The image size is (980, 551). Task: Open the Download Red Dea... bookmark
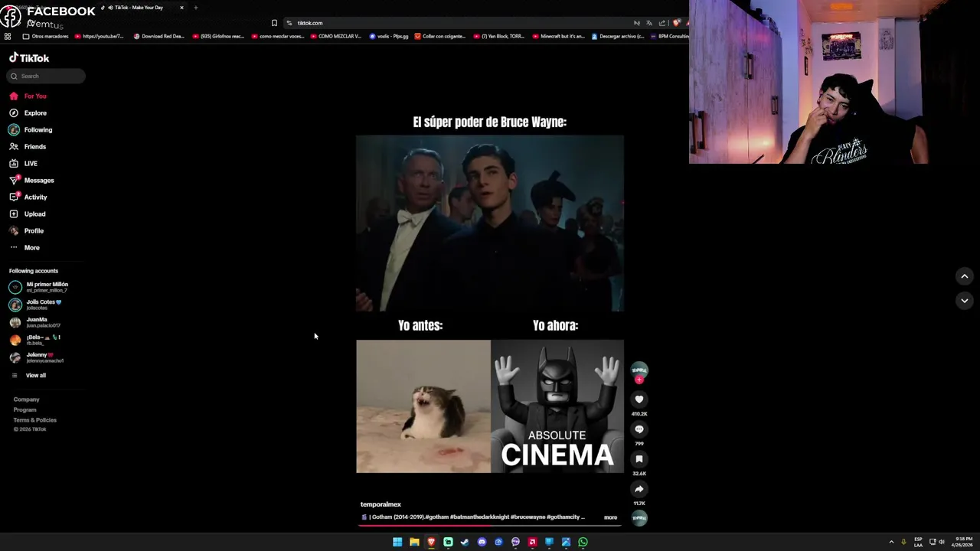[159, 36]
